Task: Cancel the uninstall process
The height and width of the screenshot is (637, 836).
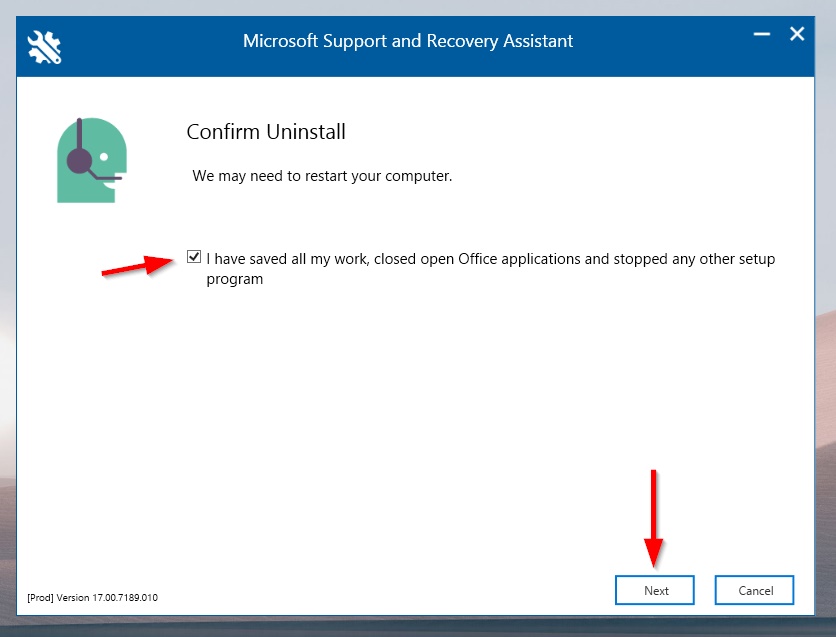Action: click(x=754, y=590)
